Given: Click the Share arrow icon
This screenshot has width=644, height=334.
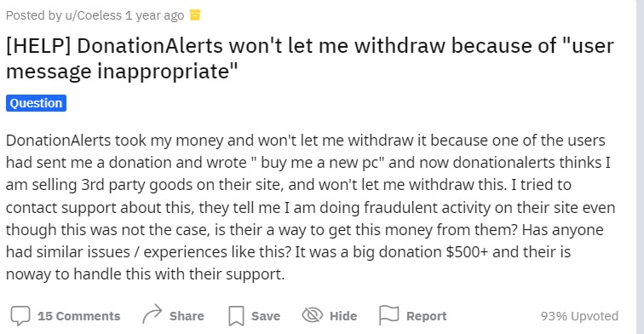Looking at the screenshot, I should click(x=152, y=315).
